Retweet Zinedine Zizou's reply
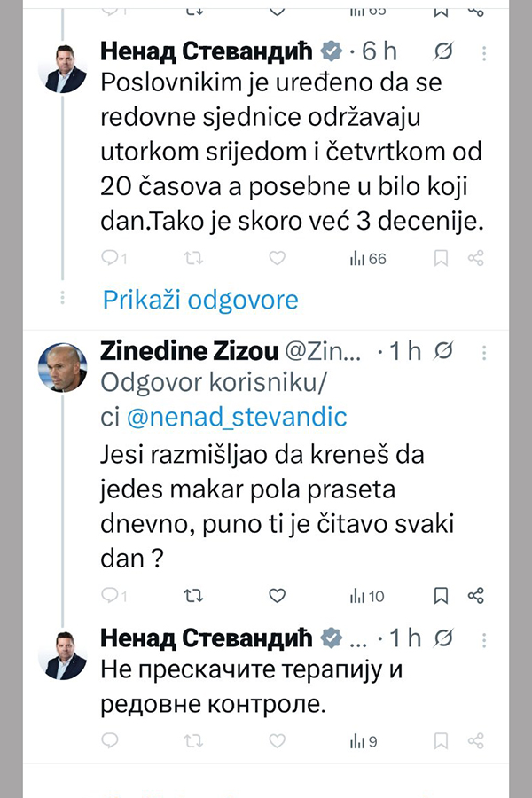 coord(192,595)
